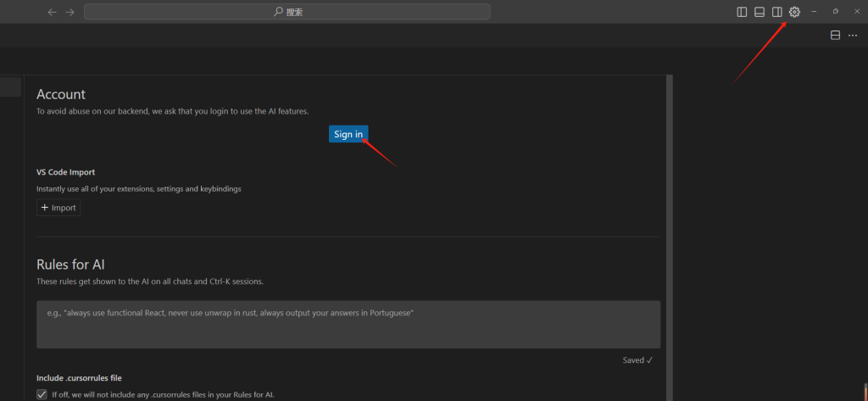Restore down the Cursor window
Image resolution: width=868 pixels, height=401 pixels.
coord(835,12)
